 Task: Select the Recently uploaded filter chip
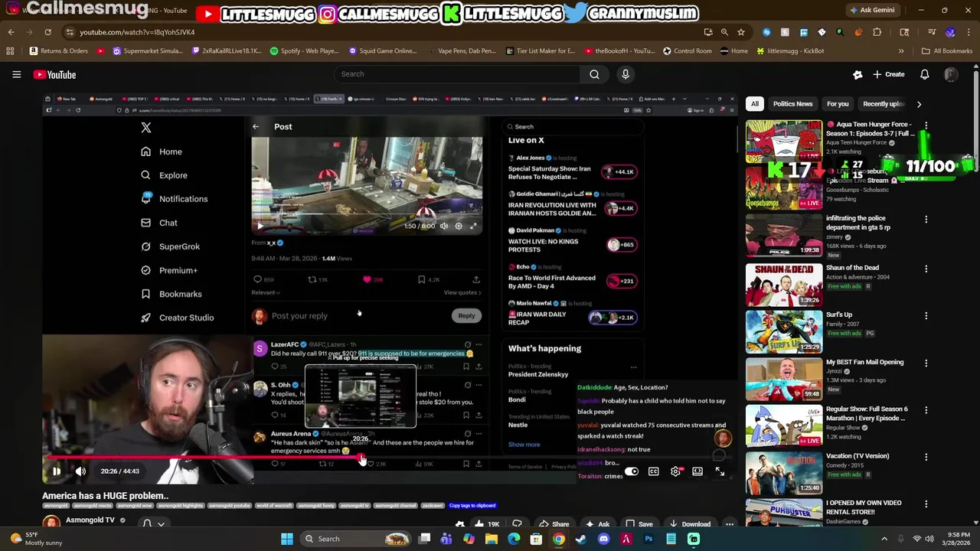(x=884, y=104)
